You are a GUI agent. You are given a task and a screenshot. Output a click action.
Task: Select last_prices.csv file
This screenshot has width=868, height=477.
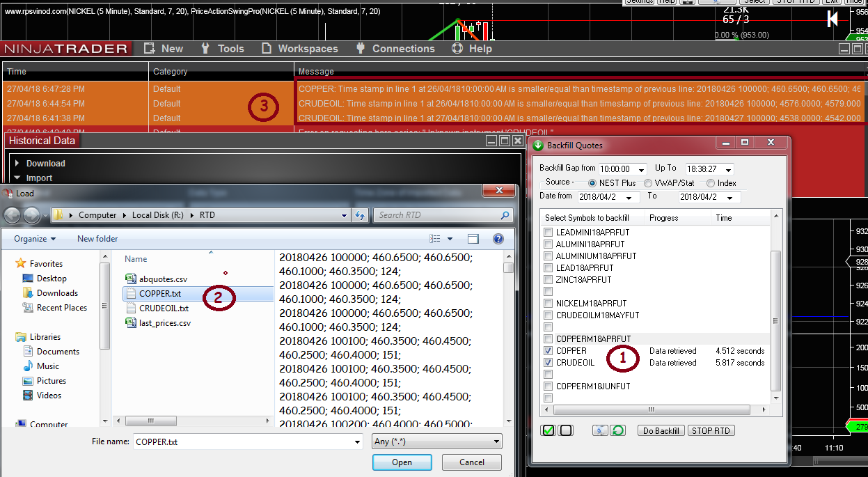[158, 323]
